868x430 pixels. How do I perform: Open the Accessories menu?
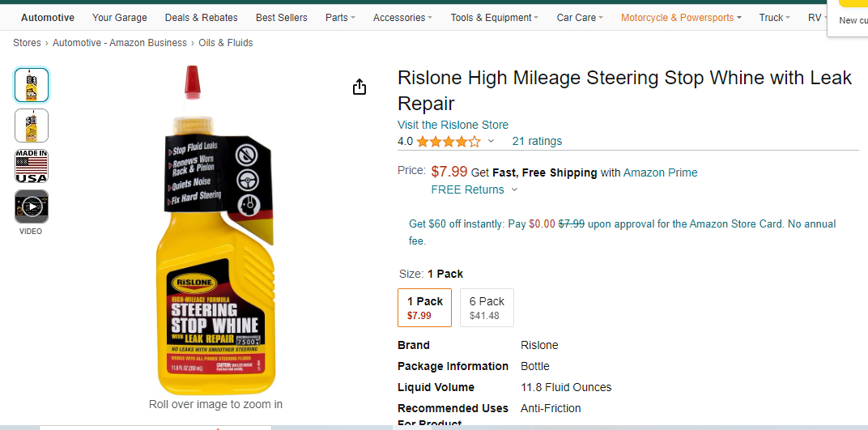coord(402,18)
